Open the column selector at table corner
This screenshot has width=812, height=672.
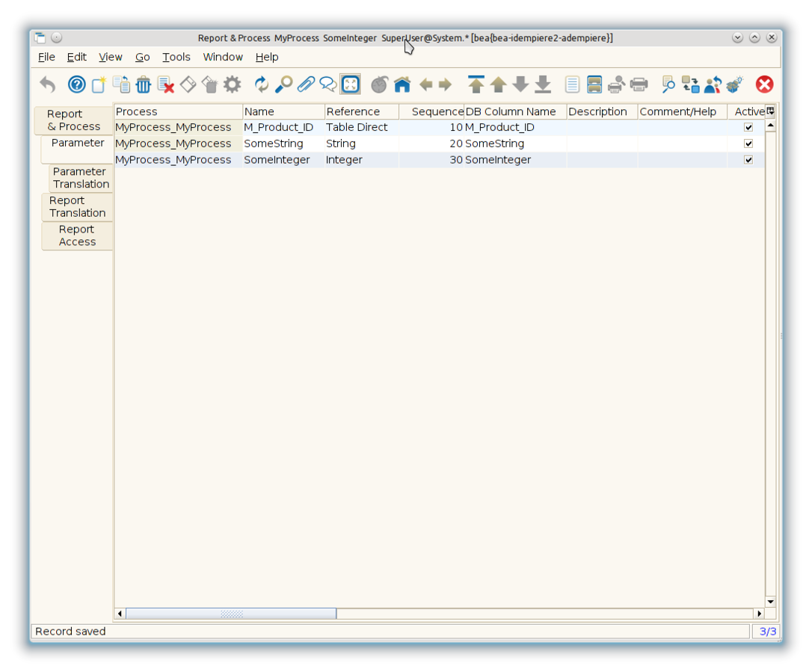point(770,111)
